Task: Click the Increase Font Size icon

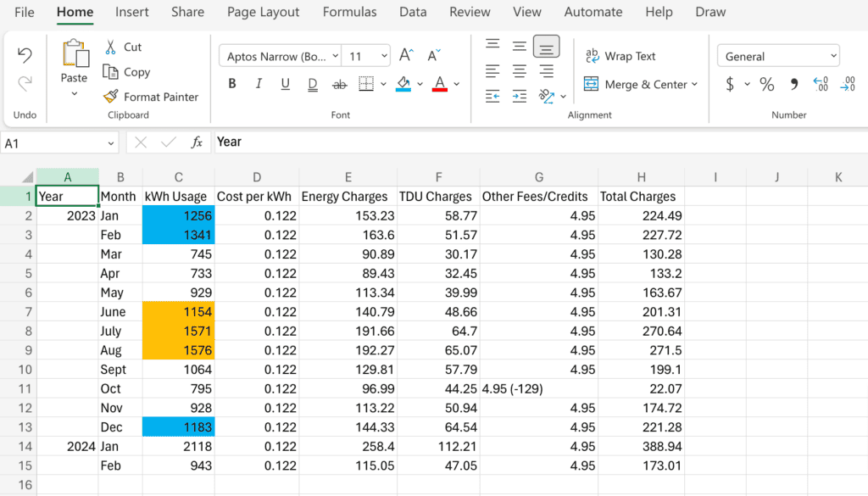Action: pos(404,53)
